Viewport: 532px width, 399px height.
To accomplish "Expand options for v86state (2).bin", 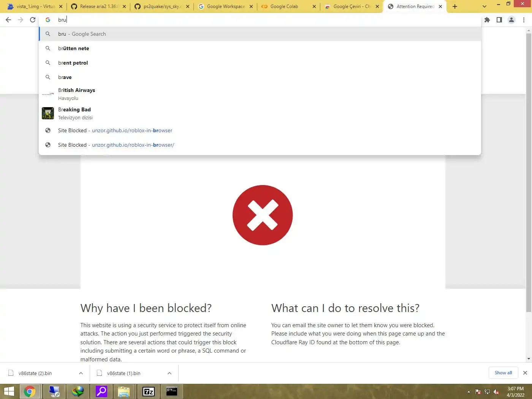I will click(x=81, y=373).
